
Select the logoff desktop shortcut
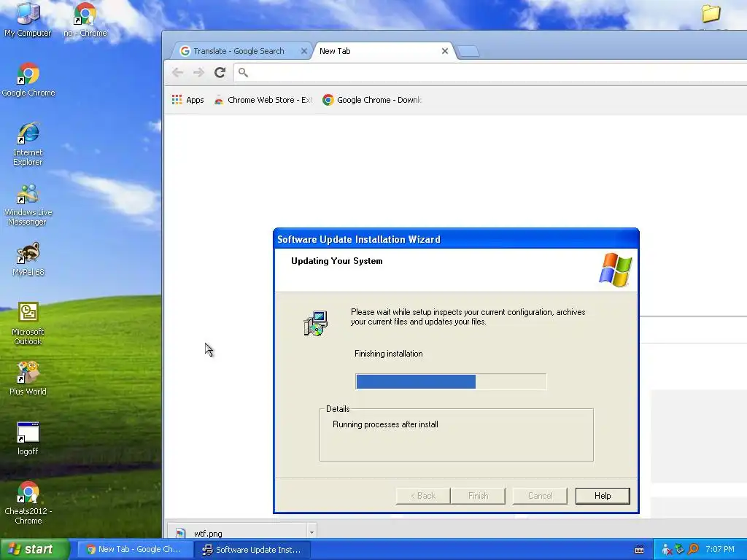pos(28,438)
